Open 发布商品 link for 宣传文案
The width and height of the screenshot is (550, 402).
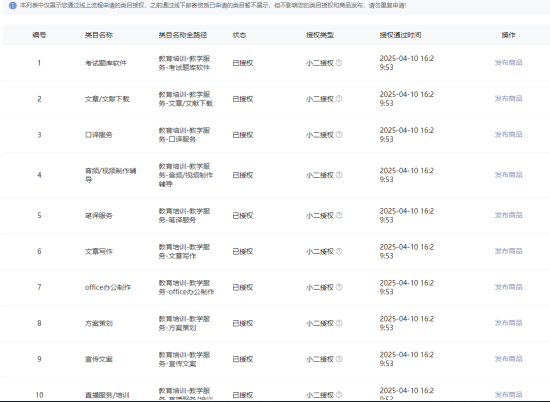click(508, 359)
